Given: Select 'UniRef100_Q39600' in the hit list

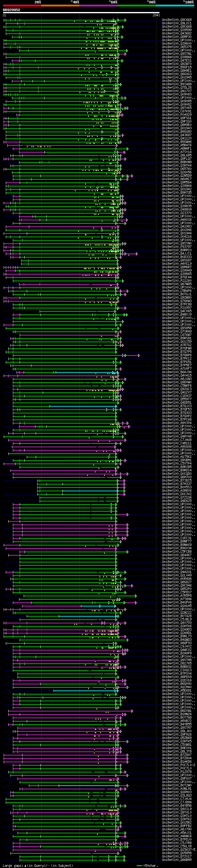Looking at the screenshot, I should [177, 43].
